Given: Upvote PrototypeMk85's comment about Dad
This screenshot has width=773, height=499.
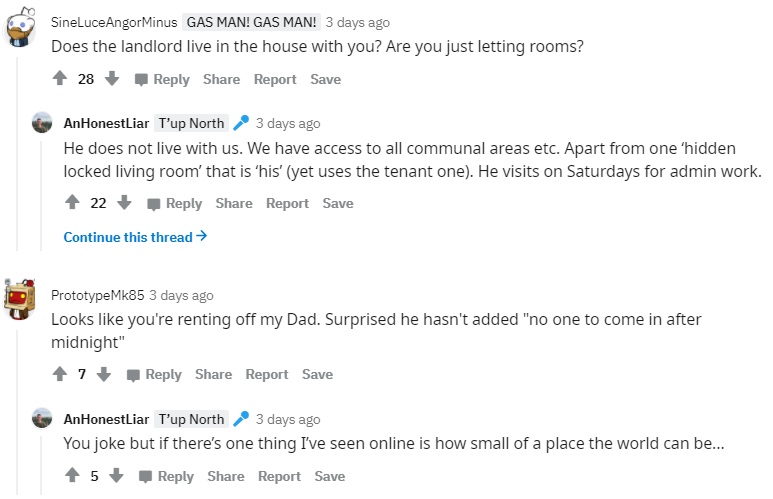Looking at the screenshot, I should tap(60, 375).
